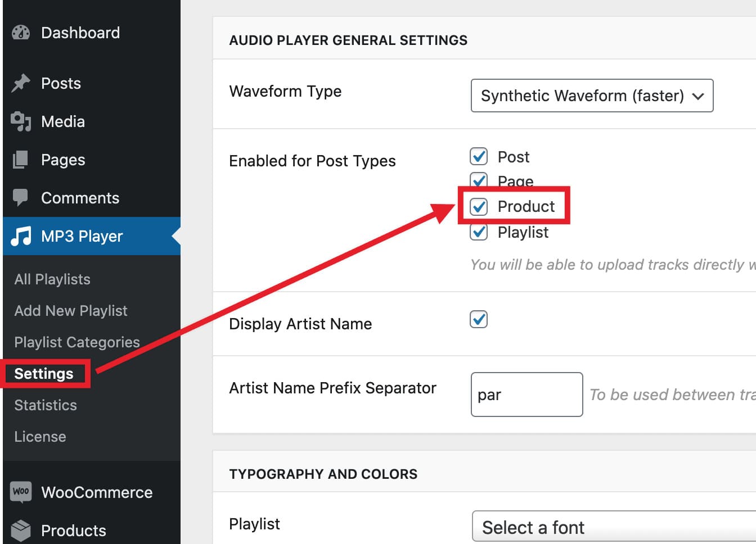The width and height of the screenshot is (756, 544).
Task: Click the WooCommerce Woo logo icon
Action: (x=21, y=492)
